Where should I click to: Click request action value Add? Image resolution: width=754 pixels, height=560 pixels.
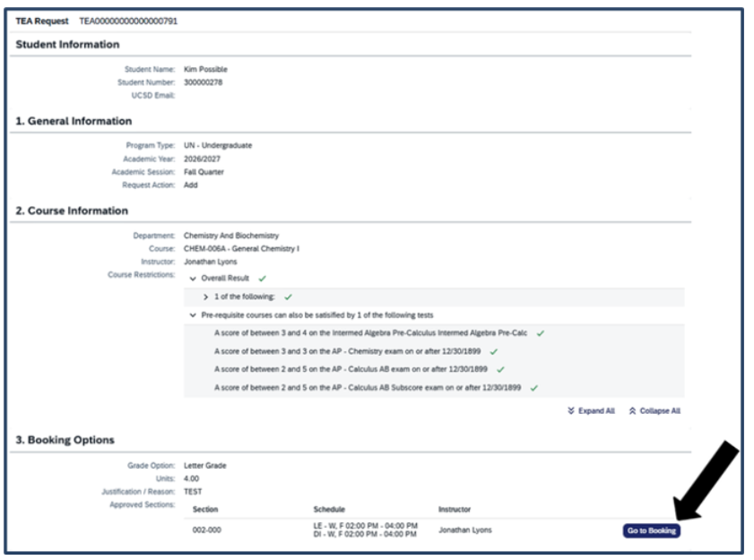pyautogui.click(x=190, y=185)
